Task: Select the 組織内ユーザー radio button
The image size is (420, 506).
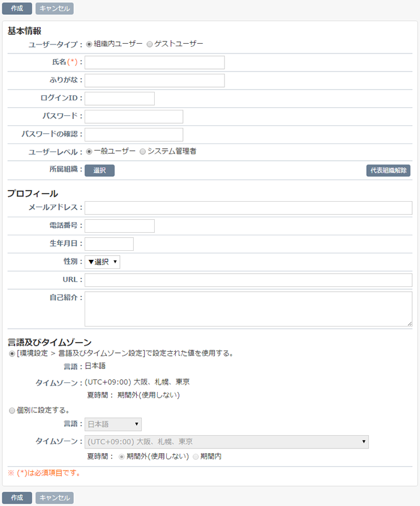Action: [x=89, y=44]
